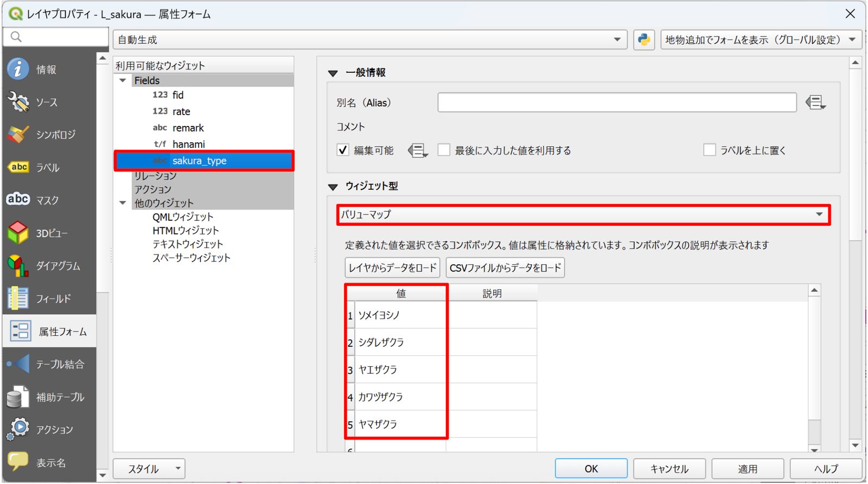This screenshot has width=868, height=484.
Task: Click the ソメイヨシノ value cell
Action: (x=400, y=315)
